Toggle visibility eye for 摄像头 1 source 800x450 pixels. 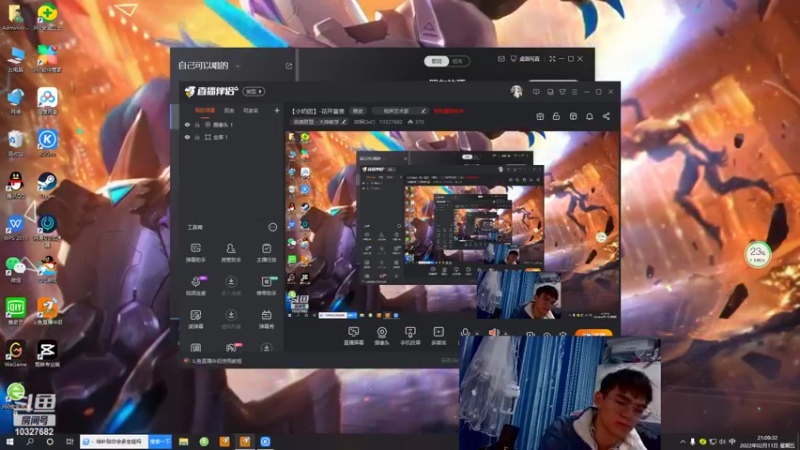[187, 124]
